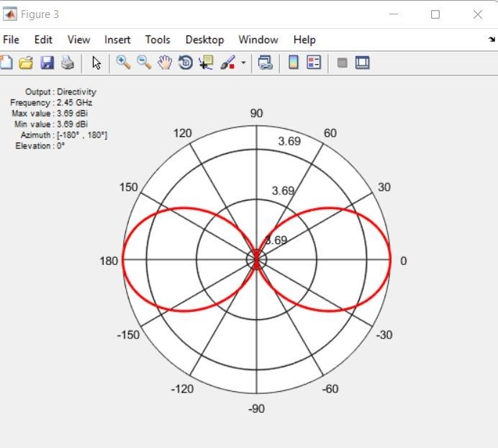This screenshot has width=498, height=448.
Task: Open the Insert menu
Action: click(117, 40)
